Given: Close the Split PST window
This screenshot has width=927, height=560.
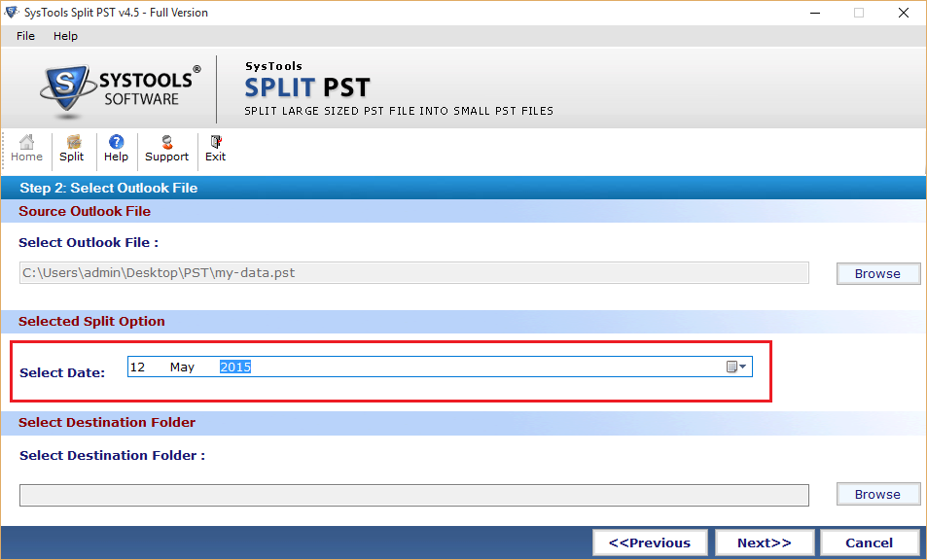Looking at the screenshot, I should [904, 13].
